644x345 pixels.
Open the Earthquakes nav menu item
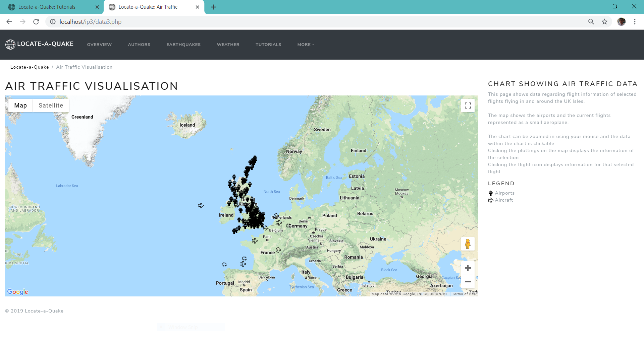pyautogui.click(x=183, y=45)
